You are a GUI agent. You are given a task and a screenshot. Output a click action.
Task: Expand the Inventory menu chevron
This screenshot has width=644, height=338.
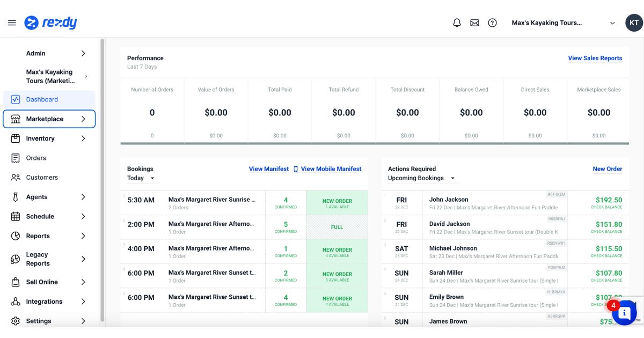(83, 138)
